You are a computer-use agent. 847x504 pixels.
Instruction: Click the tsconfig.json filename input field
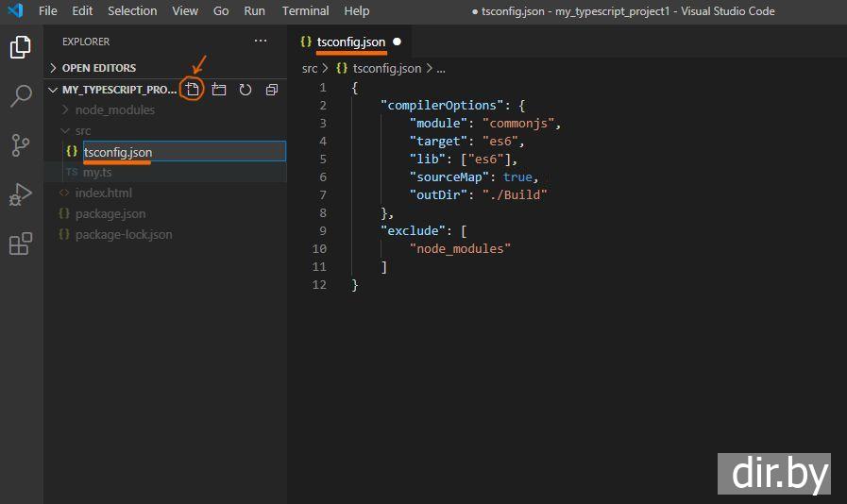click(x=183, y=151)
